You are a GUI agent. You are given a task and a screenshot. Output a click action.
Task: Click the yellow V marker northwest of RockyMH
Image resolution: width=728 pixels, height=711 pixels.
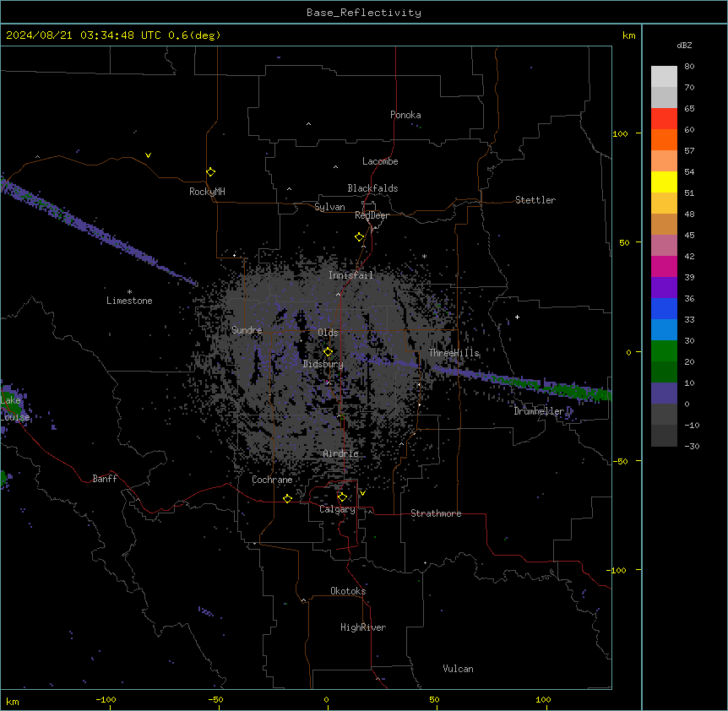pyautogui.click(x=148, y=155)
